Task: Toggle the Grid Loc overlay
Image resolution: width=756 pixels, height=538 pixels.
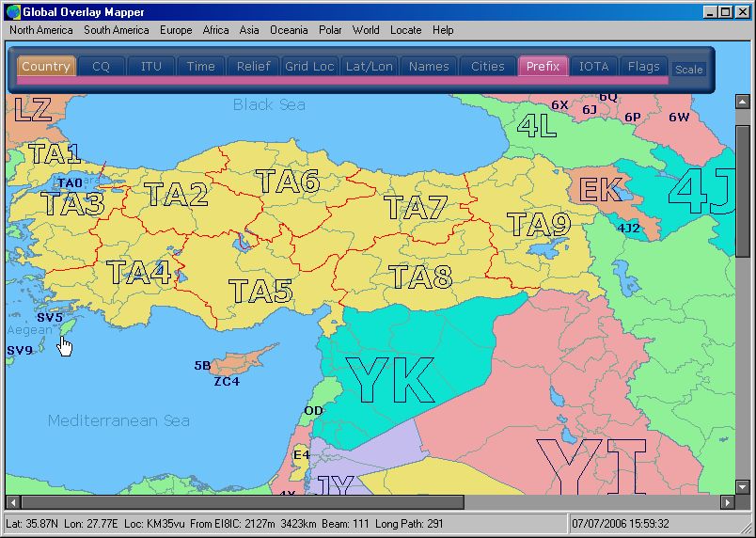Action: (309, 66)
